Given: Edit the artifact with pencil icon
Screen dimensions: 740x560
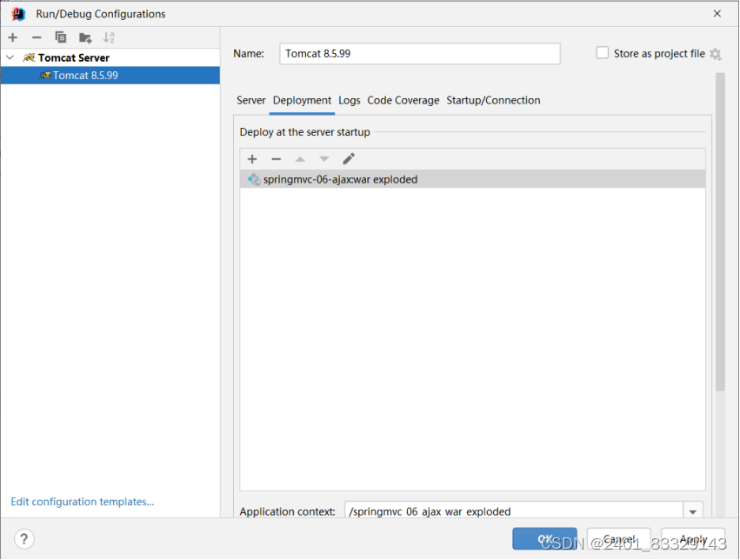Looking at the screenshot, I should pyautogui.click(x=349, y=159).
